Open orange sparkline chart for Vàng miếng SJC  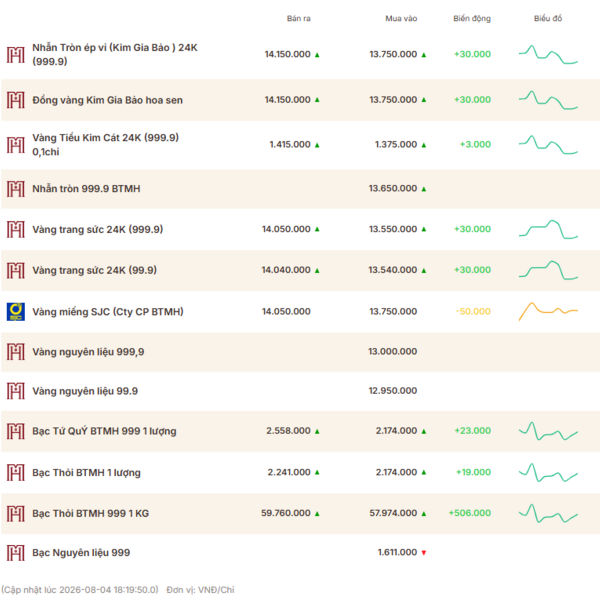click(548, 311)
